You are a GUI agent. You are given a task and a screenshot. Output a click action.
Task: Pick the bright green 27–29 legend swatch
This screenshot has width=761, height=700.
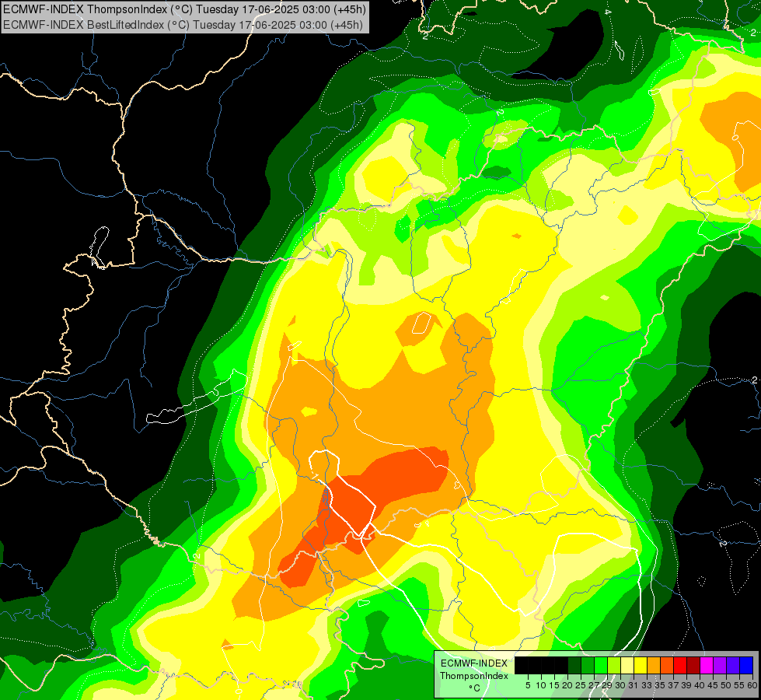pyautogui.click(x=601, y=665)
